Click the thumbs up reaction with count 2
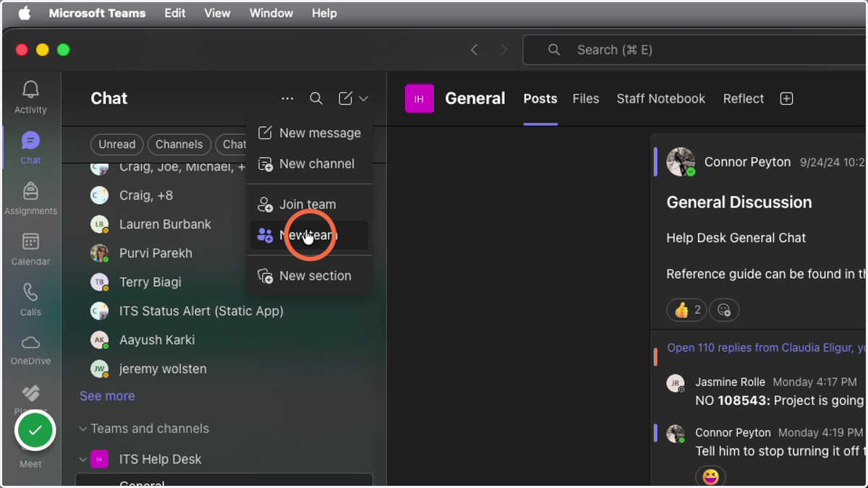This screenshot has height=488, width=868. 686,310
